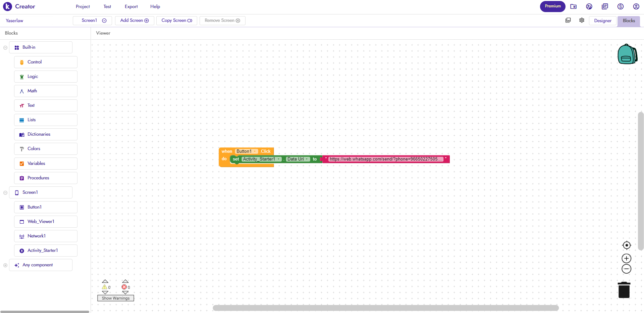This screenshot has height=313, width=644.
Task: Collapse the Built-in blocks section
Action: 5,48
